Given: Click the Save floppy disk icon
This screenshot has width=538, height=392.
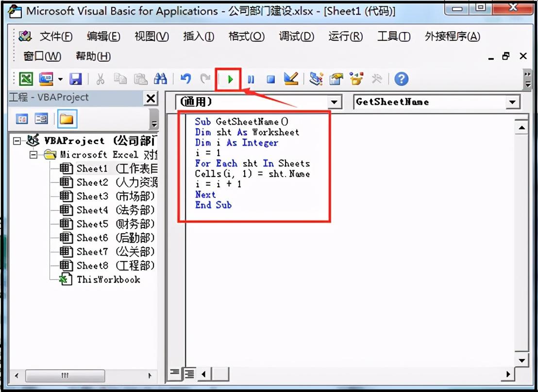Looking at the screenshot, I should point(75,79).
